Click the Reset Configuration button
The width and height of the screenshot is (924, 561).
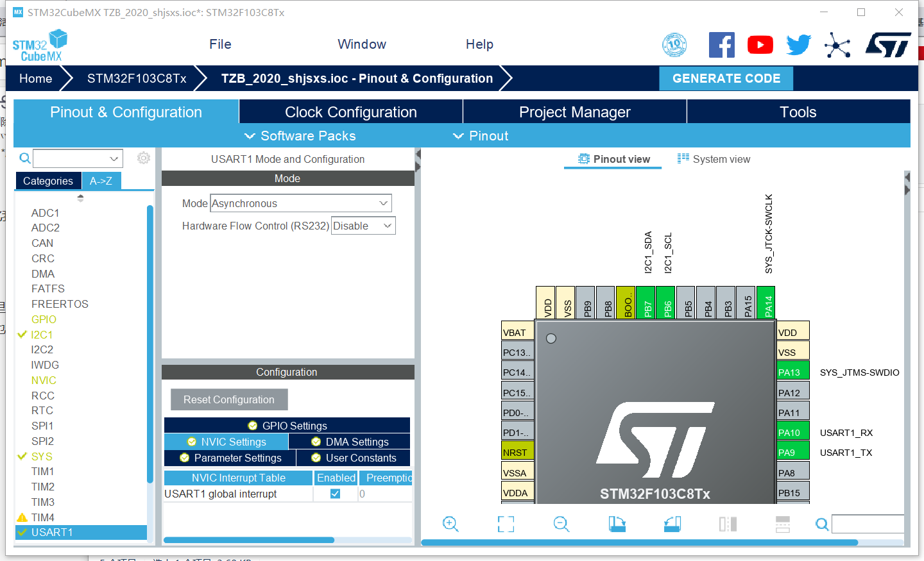tap(229, 399)
